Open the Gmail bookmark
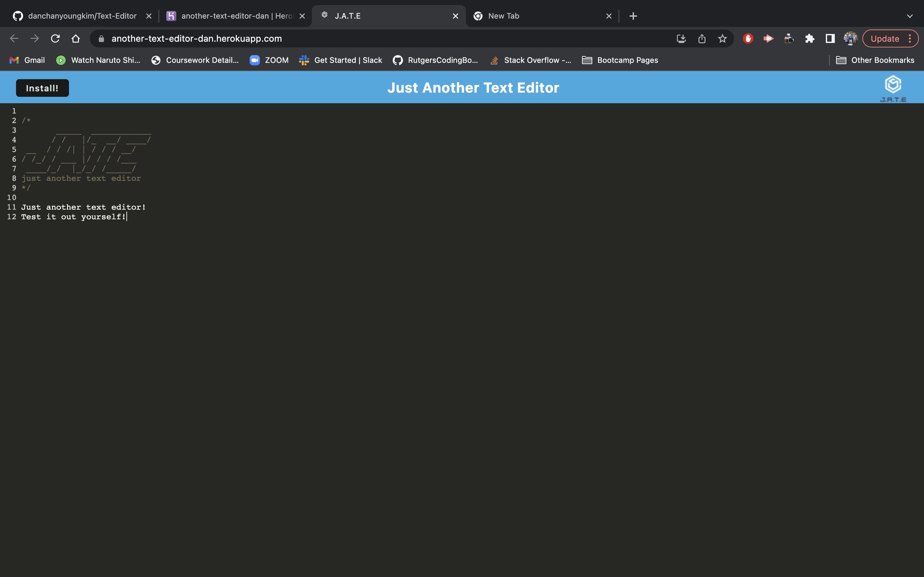The image size is (924, 577). (26, 60)
